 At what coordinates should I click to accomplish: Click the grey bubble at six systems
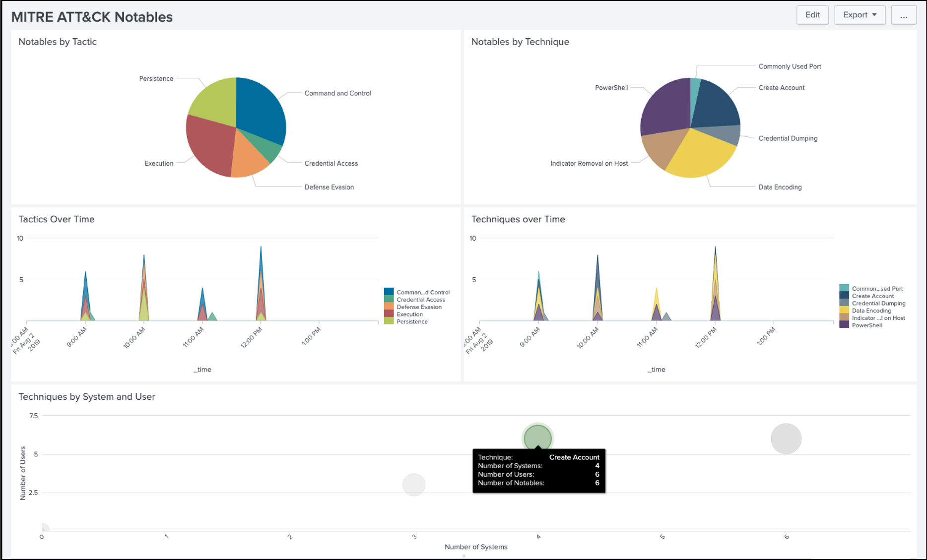click(786, 438)
